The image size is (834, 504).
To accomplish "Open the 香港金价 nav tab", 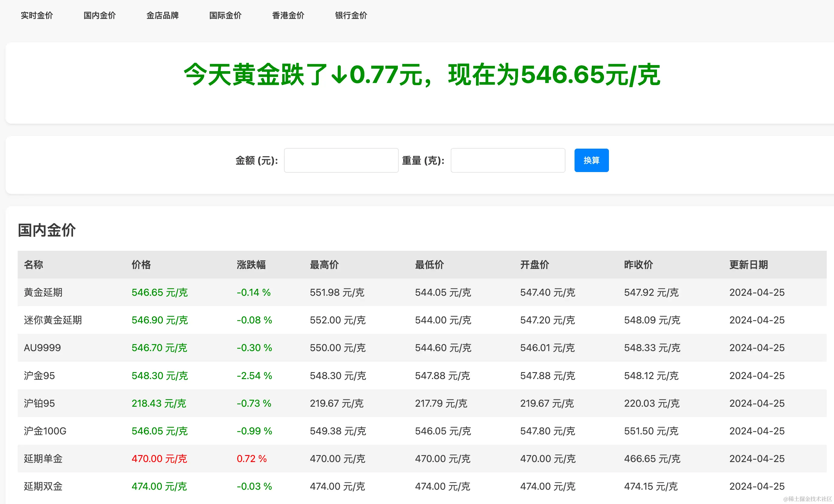I will pos(288,16).
